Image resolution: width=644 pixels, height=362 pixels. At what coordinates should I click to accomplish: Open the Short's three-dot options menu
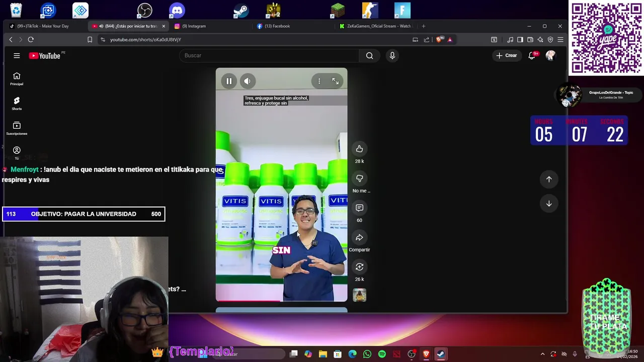pos(319,81)
